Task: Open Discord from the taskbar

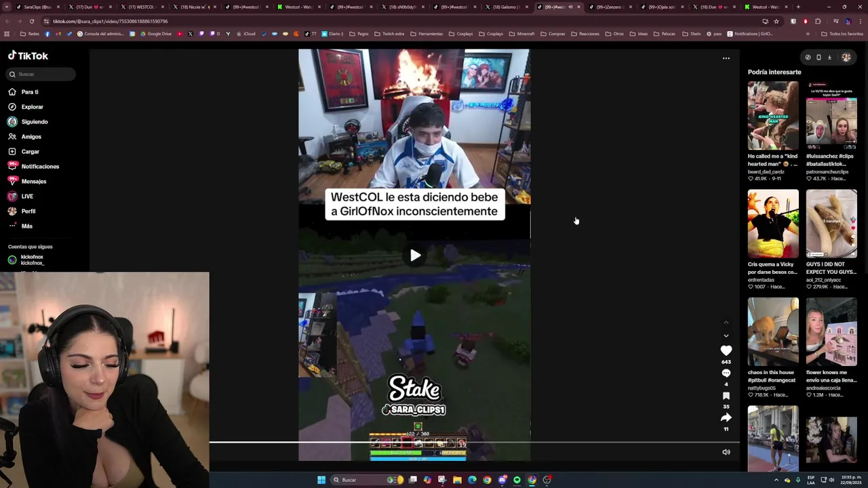Action: 502,480
